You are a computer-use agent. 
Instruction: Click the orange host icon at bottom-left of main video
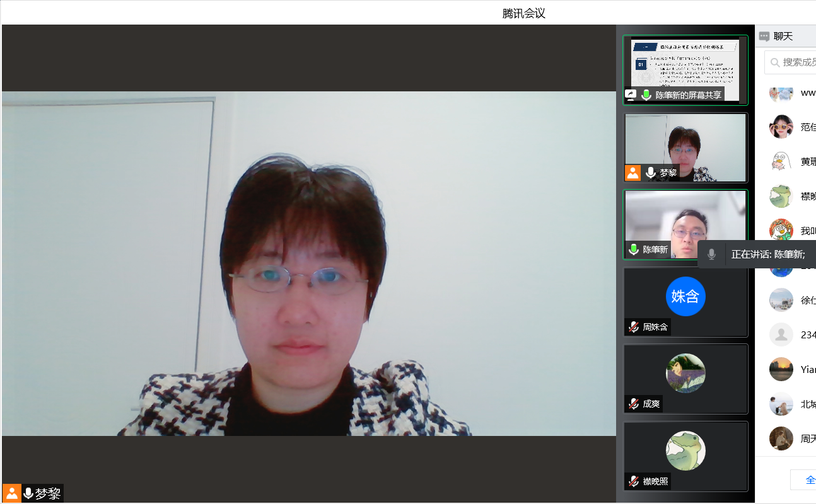point(11,493)
